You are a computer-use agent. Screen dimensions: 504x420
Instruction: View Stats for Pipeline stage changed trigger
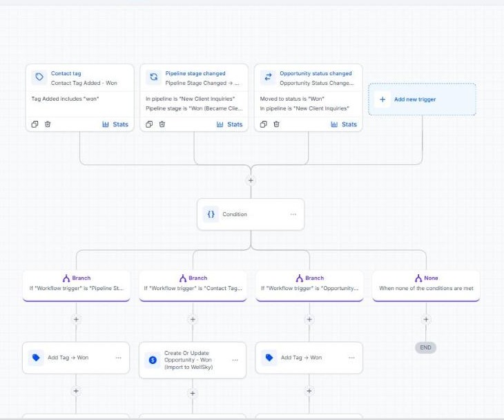(229, 124)
